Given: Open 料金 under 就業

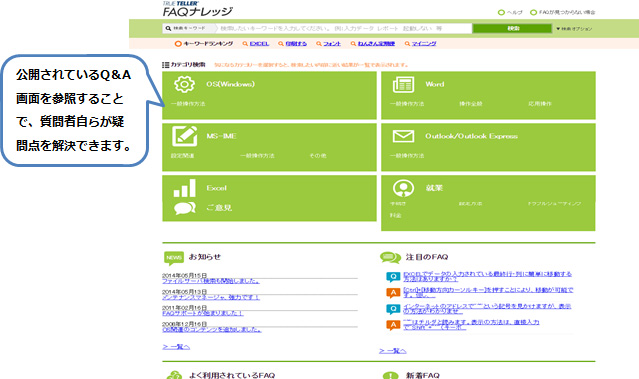Looking at the screenshot, I should point(395,216).
